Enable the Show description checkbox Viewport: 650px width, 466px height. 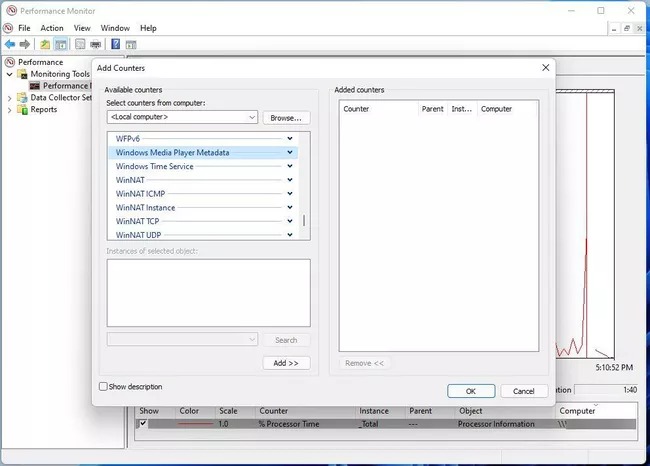point(103,386)
